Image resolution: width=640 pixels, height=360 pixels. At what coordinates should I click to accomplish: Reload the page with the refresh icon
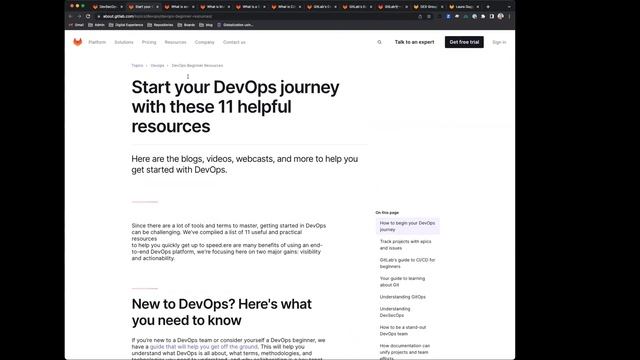88,16
